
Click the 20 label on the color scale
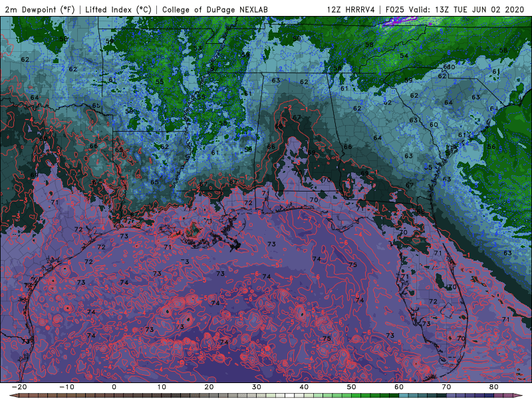pos(209,387)
